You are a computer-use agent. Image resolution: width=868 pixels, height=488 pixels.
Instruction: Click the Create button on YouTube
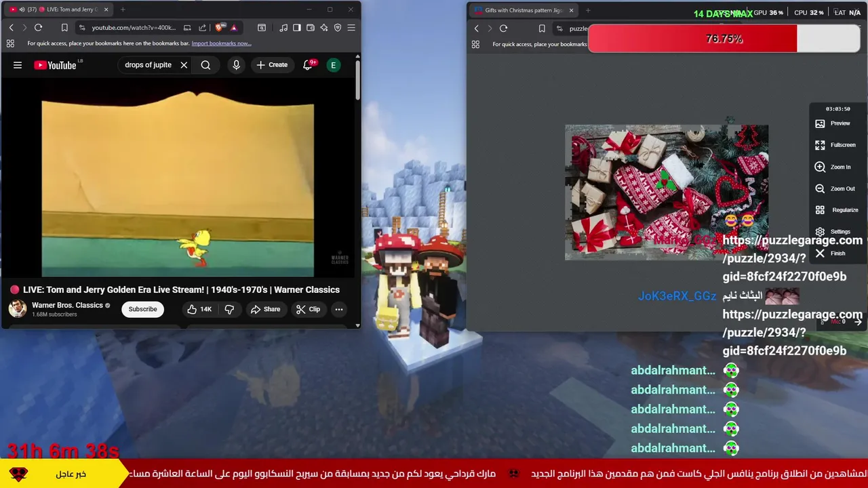point(272,65)
